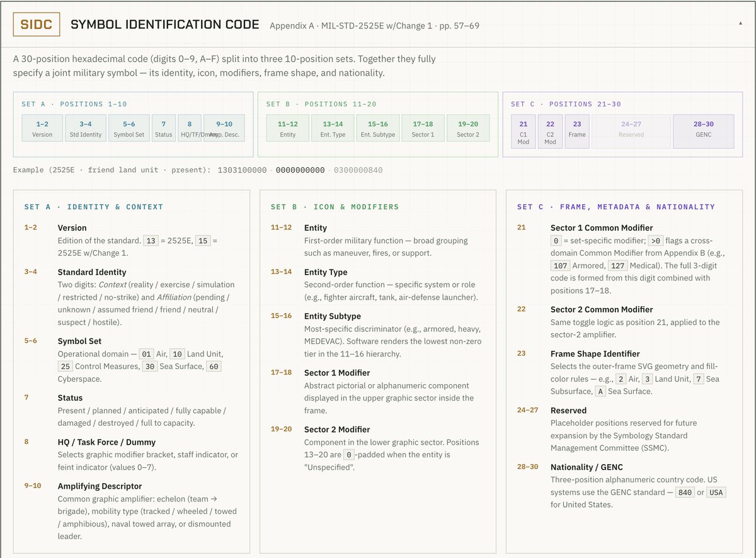This screenshot has height=558, width=756.
Task: Select the 15–16 Ent. Subtype box
Action: point(378,128)
